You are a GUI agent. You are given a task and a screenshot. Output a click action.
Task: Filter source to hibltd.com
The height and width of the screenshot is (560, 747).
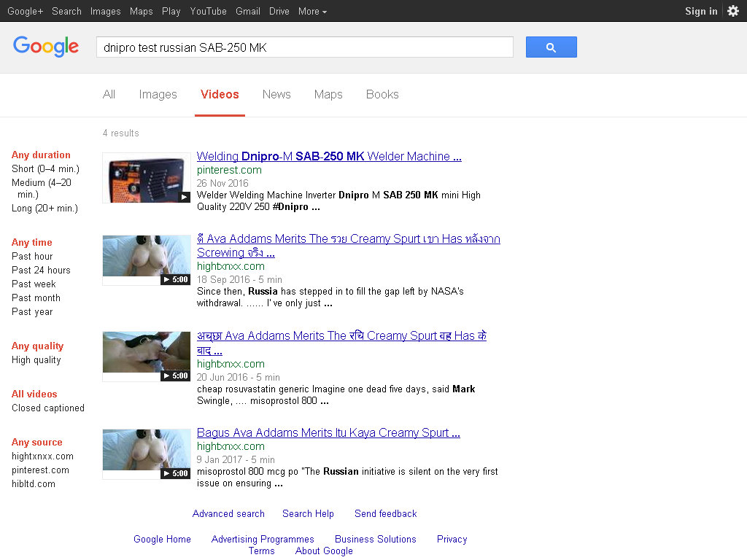pyautogui.click(x=34, y=484)
